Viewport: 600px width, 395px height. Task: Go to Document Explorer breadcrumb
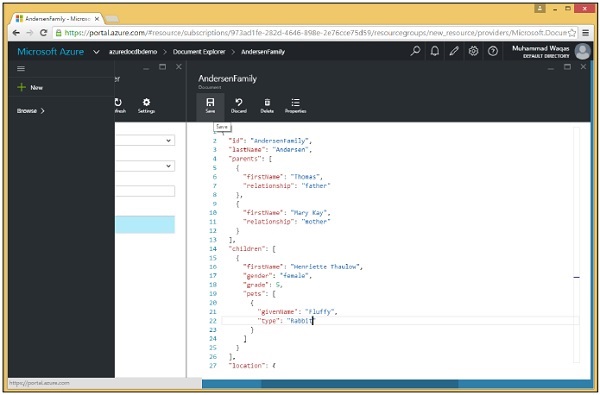(199, 52)
